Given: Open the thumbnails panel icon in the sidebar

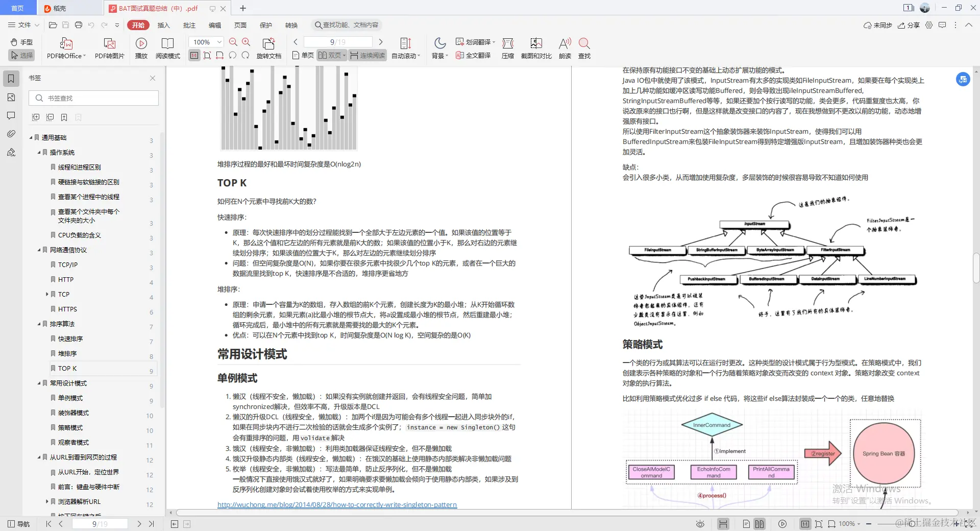Looking at the screenshot, I should (11, 98).
